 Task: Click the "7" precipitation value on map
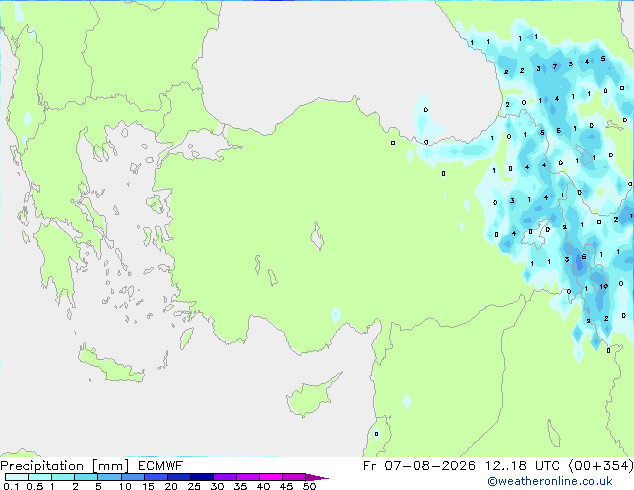[x=555, y=66]
